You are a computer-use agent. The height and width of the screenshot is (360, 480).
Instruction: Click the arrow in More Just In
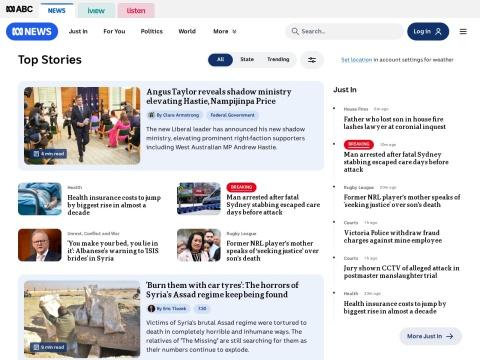[x=450, y=336]
